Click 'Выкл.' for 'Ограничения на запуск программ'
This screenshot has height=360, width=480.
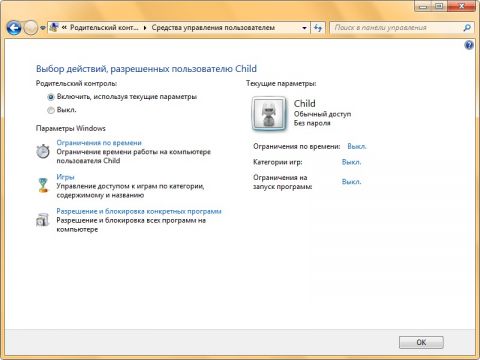pos(351,182)
